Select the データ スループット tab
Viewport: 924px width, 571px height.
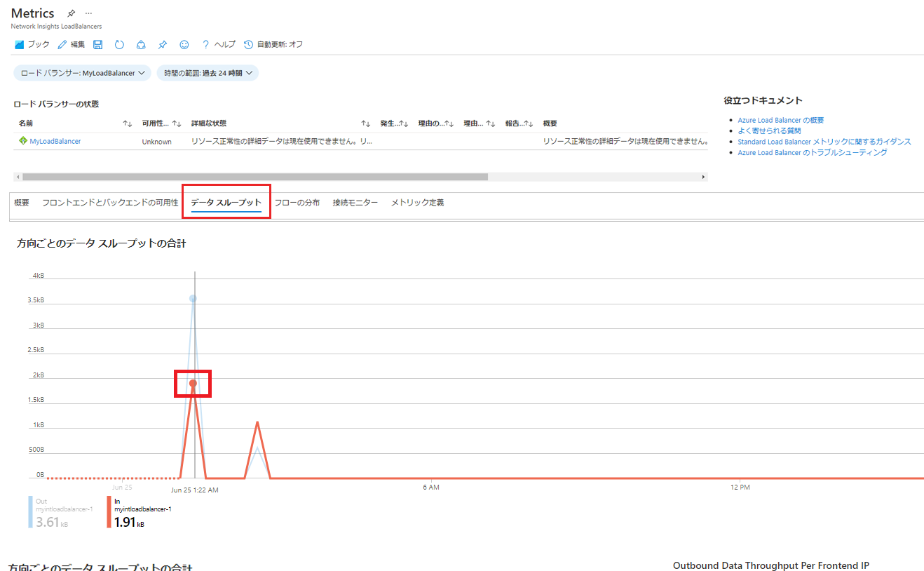[226, 203]
